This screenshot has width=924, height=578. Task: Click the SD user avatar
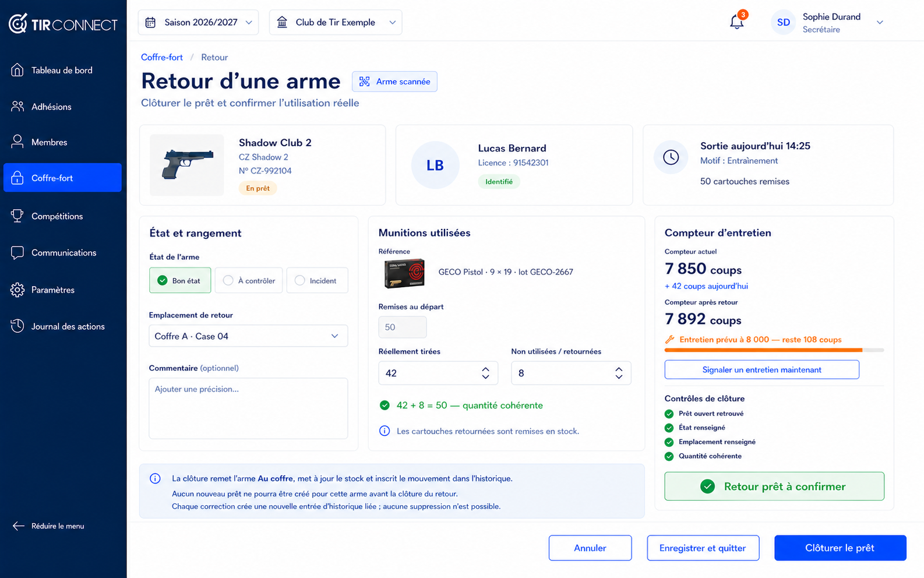[x=783, y=22]
